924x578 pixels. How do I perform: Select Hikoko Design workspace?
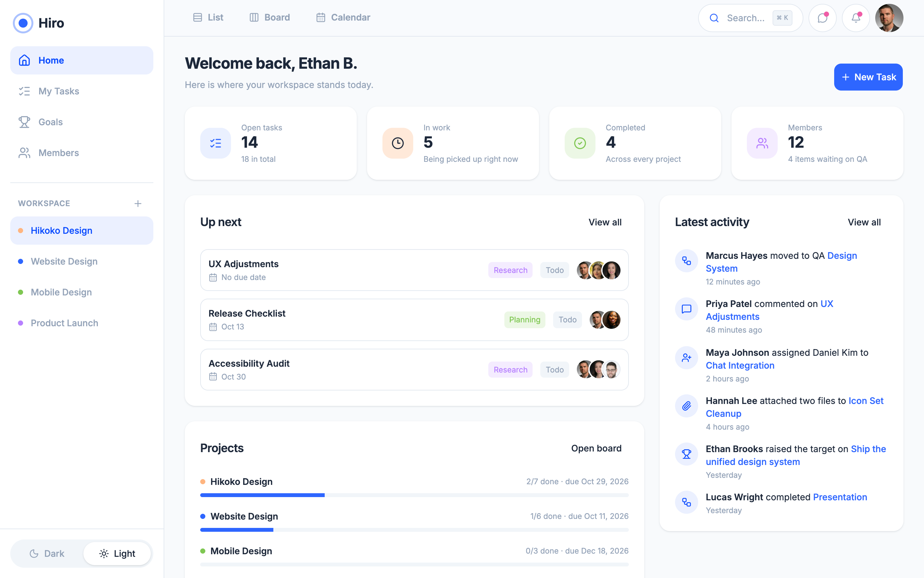pos(82,231)
